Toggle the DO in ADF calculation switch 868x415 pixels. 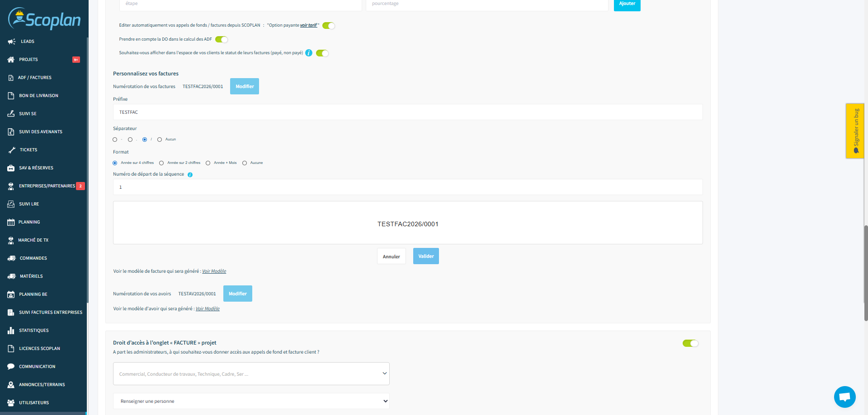point(222,39)
